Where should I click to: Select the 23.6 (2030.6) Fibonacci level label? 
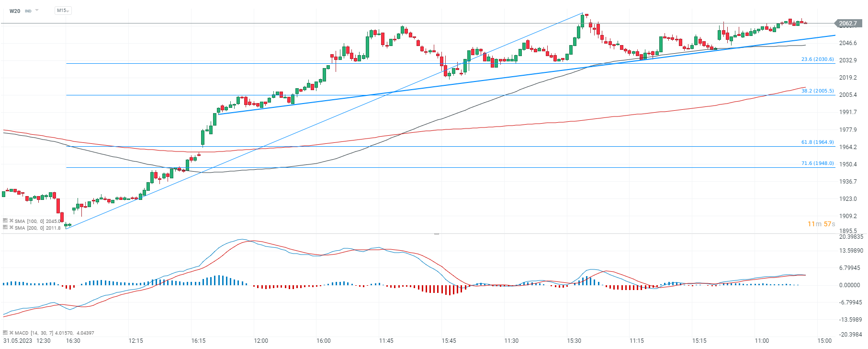[817, 59]
